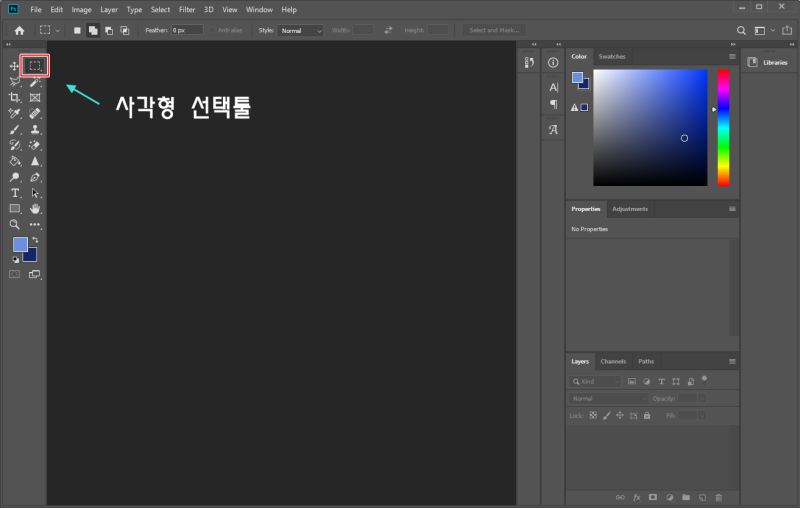Click the Libraries panel button
800x508 pixels.
coord(769,62)
